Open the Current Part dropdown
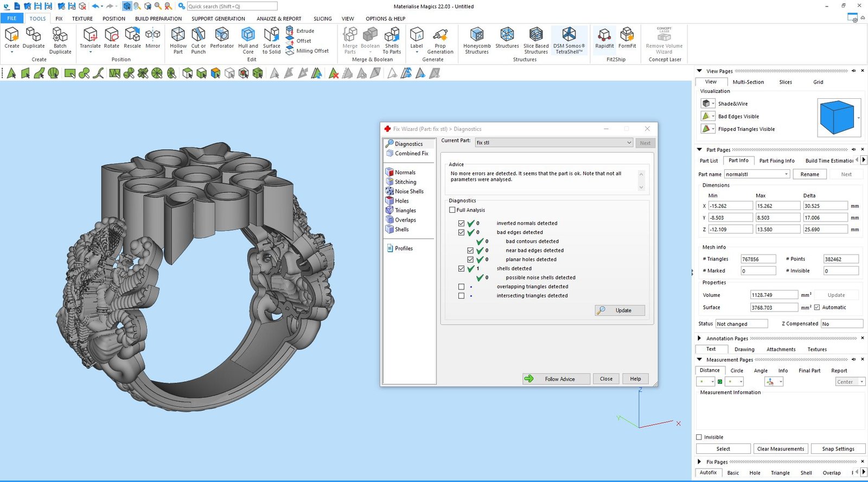The height and width of the screenshot is (482, 868). (629, 143)
